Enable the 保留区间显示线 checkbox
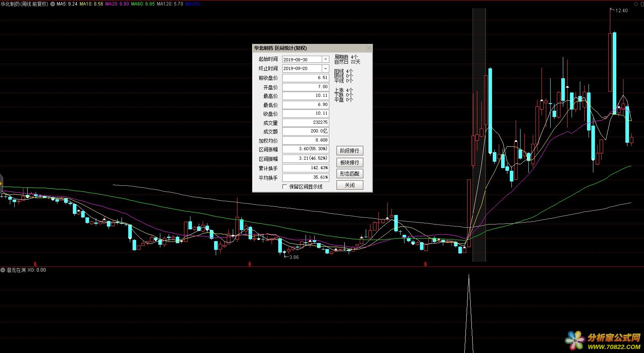This screenshot has height=353, width=644. point(285,187)
